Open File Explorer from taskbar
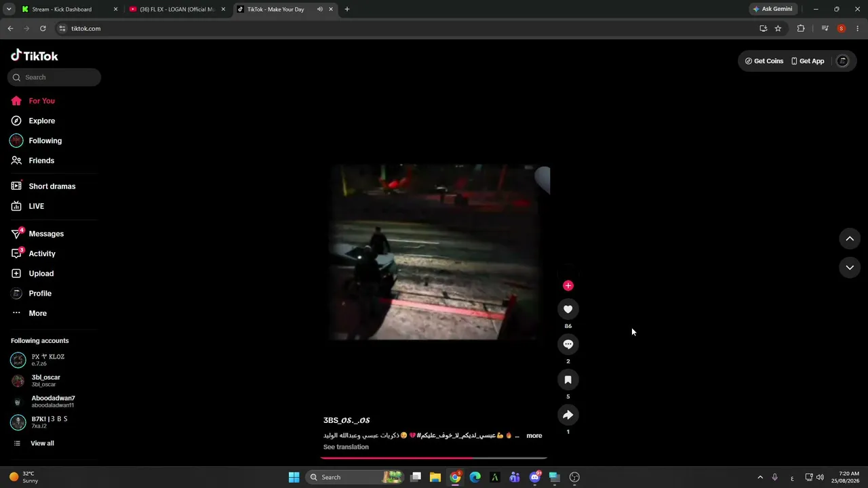The width and height of the screenshot is (868, 488). pos(435,477)
